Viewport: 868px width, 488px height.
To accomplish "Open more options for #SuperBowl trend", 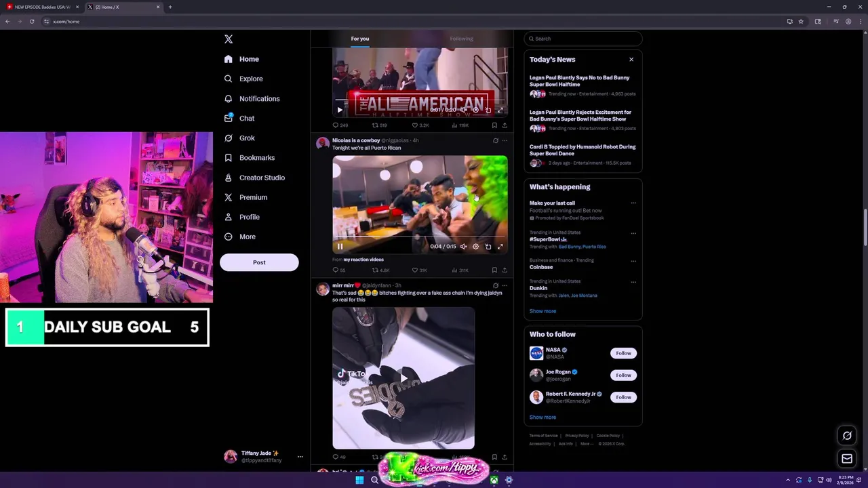I will 633,233.
